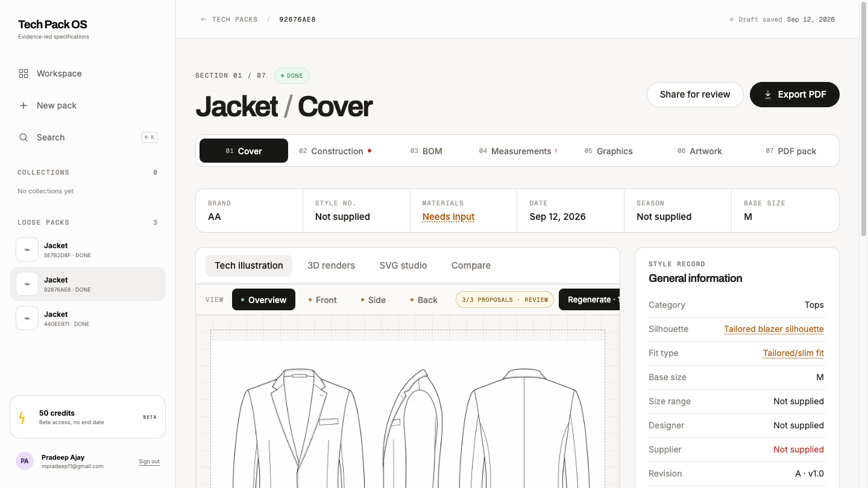
Task: Go back to Tech Packs list
Action: pyautogui.click(x=229, y=19)
